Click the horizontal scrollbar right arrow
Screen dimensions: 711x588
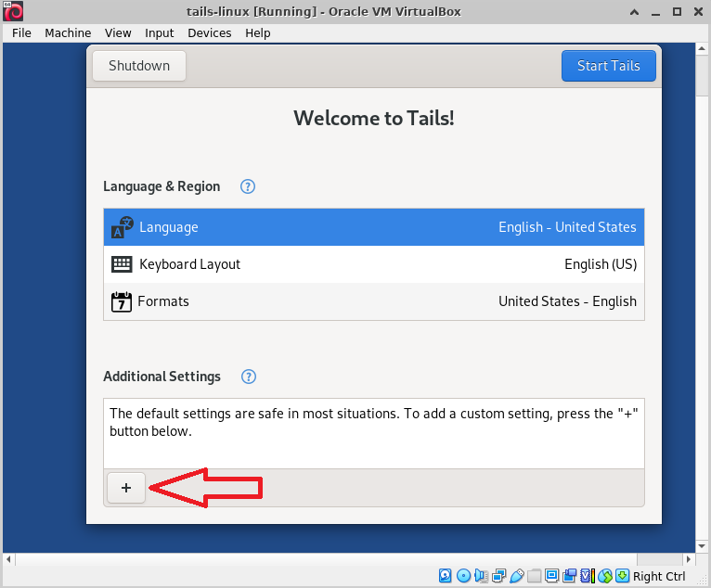689,559
